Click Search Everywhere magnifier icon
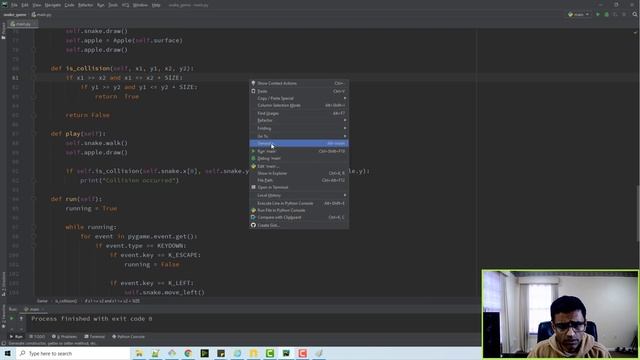 [635, 14]
